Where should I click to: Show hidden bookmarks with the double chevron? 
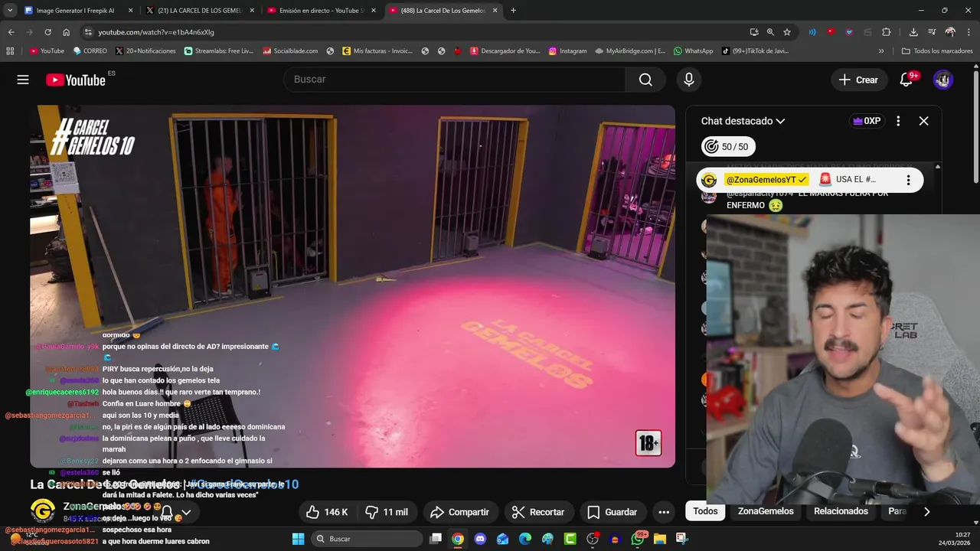[x=881, y=51]
